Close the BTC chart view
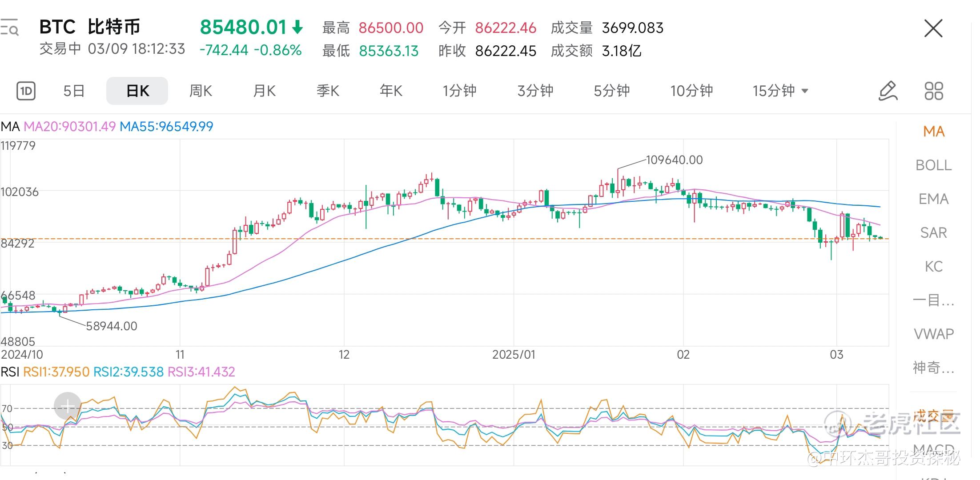 pos(933,28)
